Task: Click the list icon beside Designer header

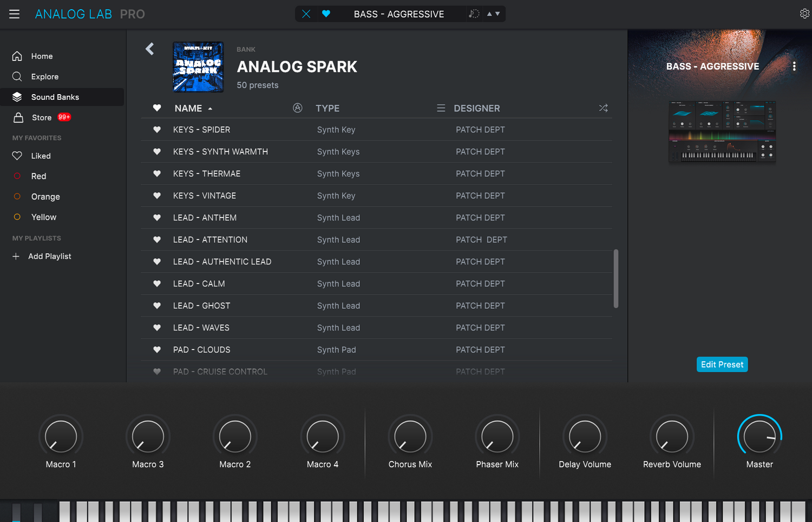Action: (441, 108)
